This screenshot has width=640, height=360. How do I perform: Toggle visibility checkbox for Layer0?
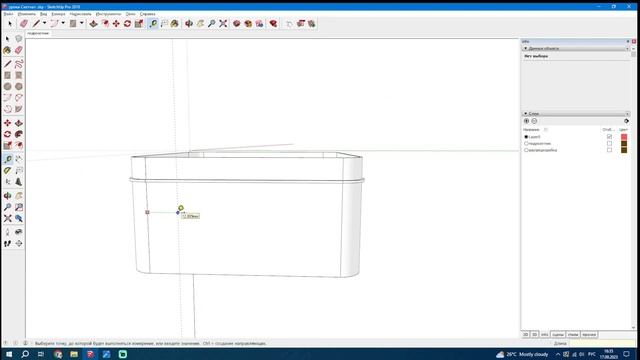point(609,137)
